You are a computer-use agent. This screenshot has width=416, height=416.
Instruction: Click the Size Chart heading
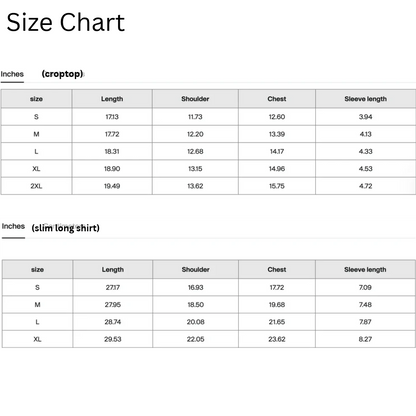(x=66, y=22)
